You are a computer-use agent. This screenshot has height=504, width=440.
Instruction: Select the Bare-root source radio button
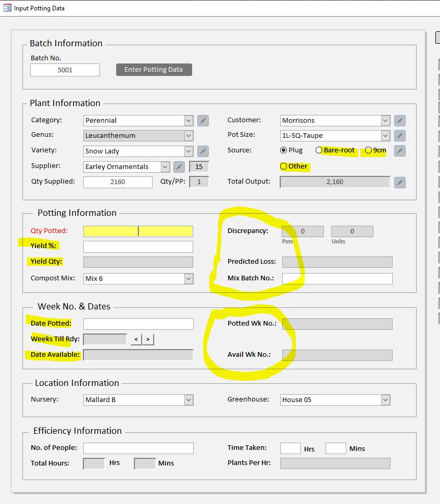pos(319,150)
